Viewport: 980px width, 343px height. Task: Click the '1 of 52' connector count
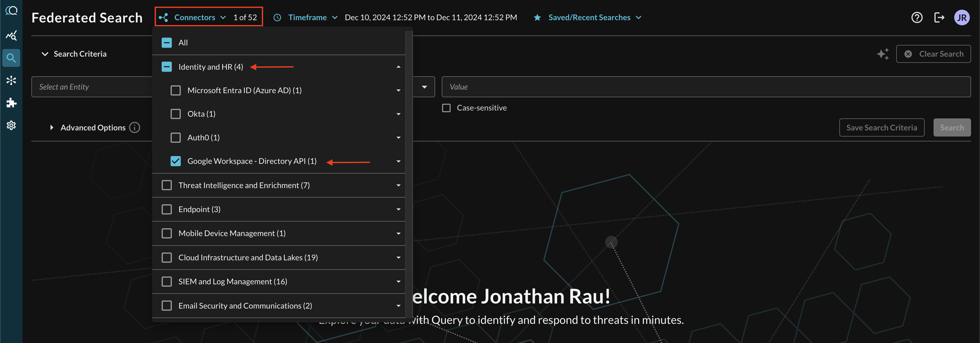(245, 18)
